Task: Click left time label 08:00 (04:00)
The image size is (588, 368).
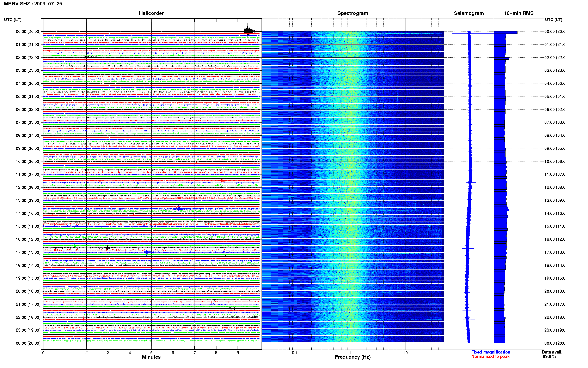Action: pos(28,135)
